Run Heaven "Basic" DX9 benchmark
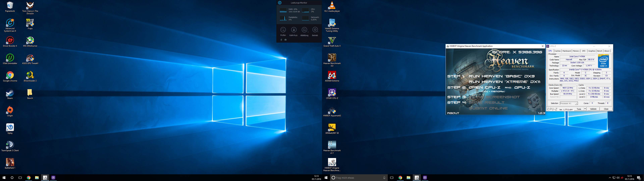The image size is (644, 181). point(501,76)
